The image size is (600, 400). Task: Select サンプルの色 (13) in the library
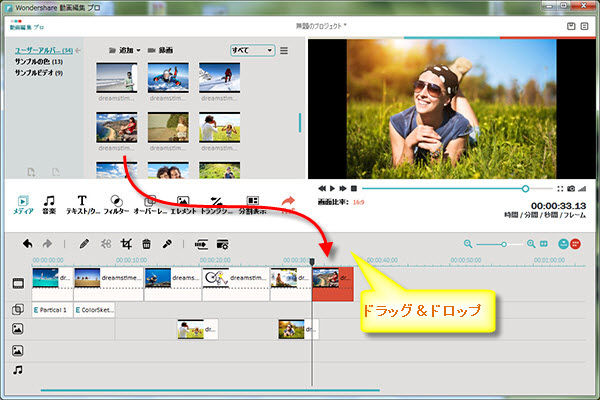pos(39,61)
